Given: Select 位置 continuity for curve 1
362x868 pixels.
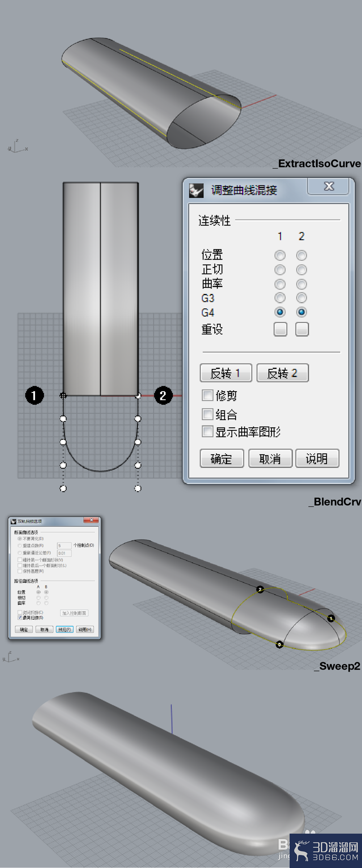Looking at the screenshot, I should click(x=280, y=255).
